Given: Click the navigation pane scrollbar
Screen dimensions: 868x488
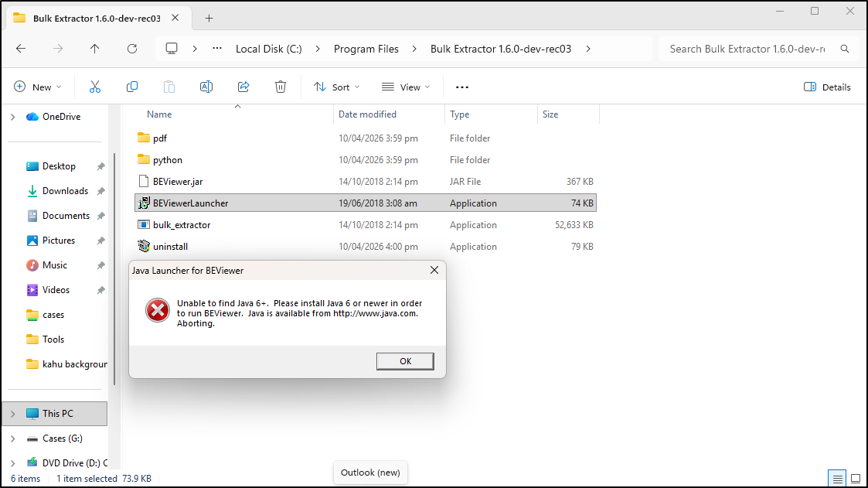Looking at the screenshot, I should pyautogui.click(x=114, y=268).
